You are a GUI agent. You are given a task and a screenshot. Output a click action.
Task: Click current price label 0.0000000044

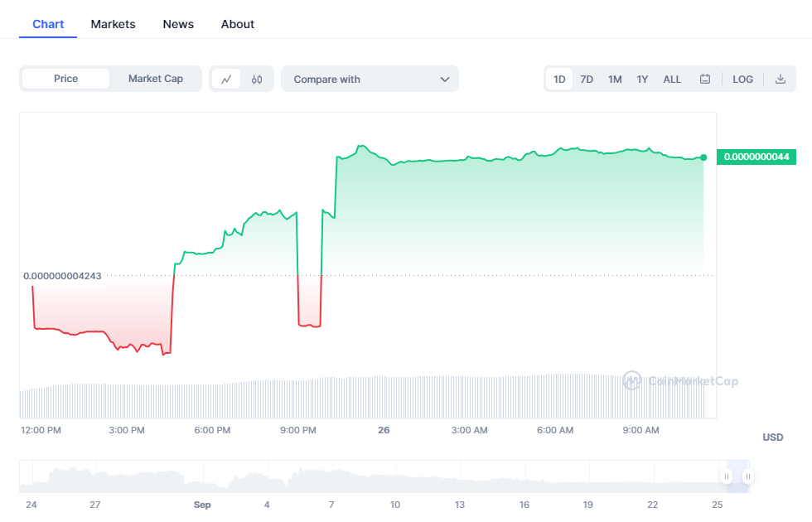pyautogui.click(x=756, y=157)
